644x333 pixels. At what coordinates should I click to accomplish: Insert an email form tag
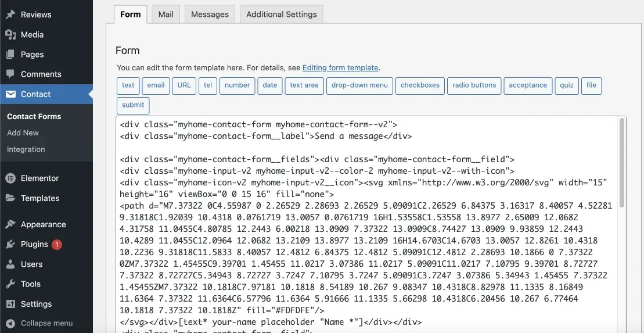click(156, 85)
